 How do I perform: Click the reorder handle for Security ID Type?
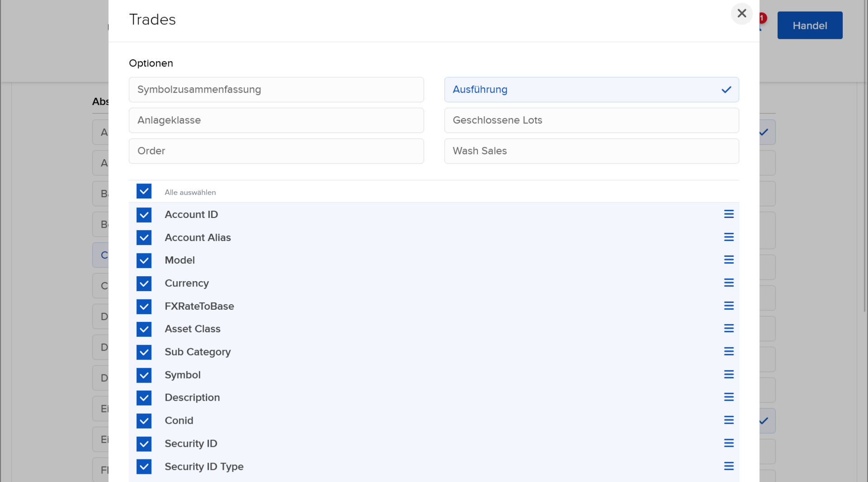click(x=728, y=466)
